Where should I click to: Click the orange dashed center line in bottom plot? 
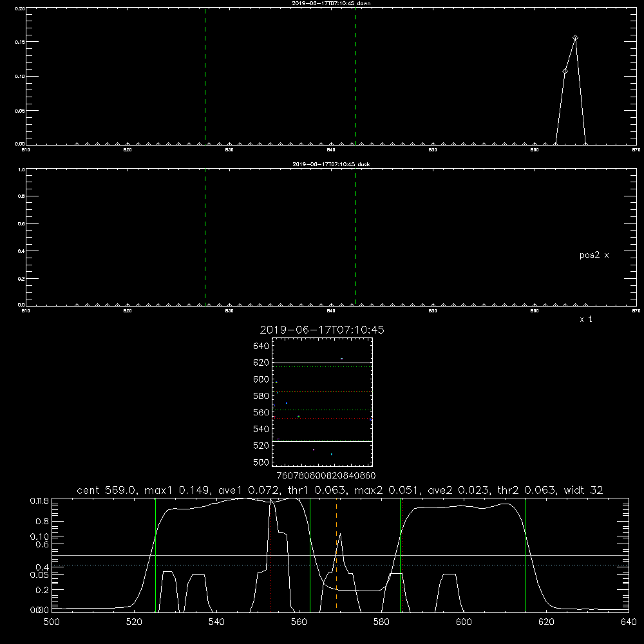click(x=336, y=554)
